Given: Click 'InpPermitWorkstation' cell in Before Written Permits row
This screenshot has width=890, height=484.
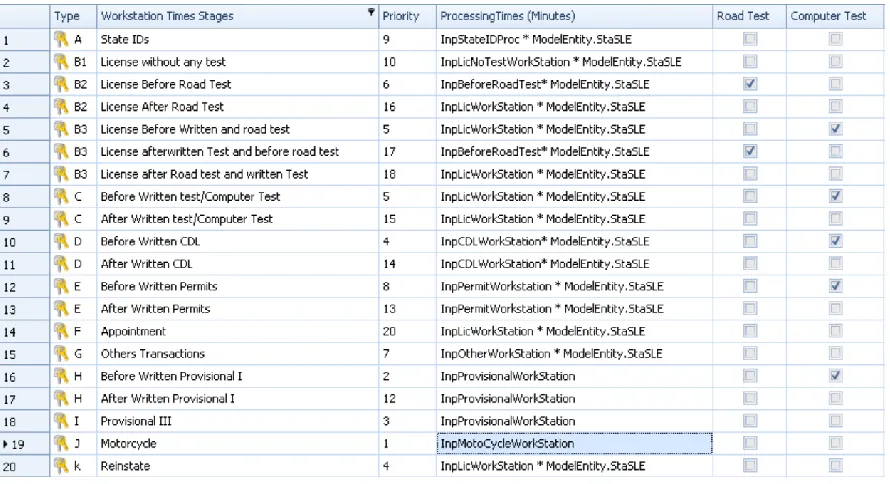Looking at the screenshot, I should [574, 287].
